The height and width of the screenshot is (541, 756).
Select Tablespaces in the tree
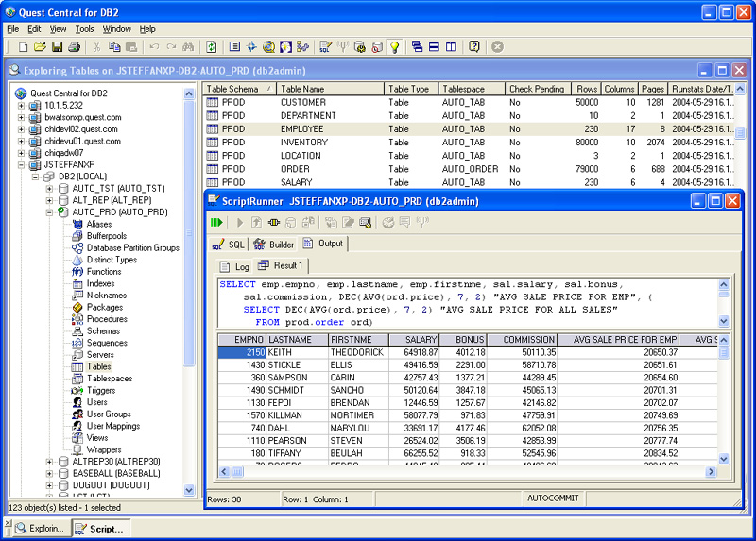[110, 379]
